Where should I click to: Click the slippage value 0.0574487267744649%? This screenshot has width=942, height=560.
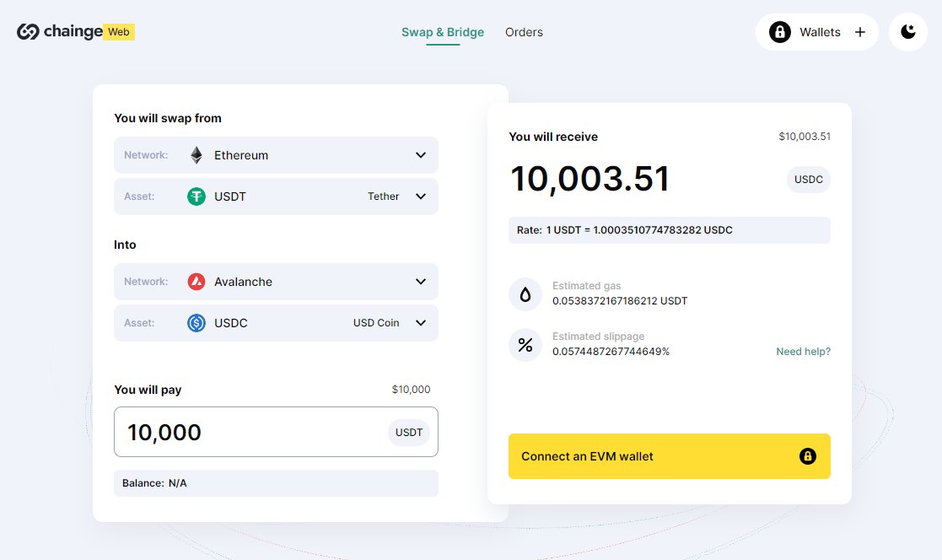click(611, 352)
